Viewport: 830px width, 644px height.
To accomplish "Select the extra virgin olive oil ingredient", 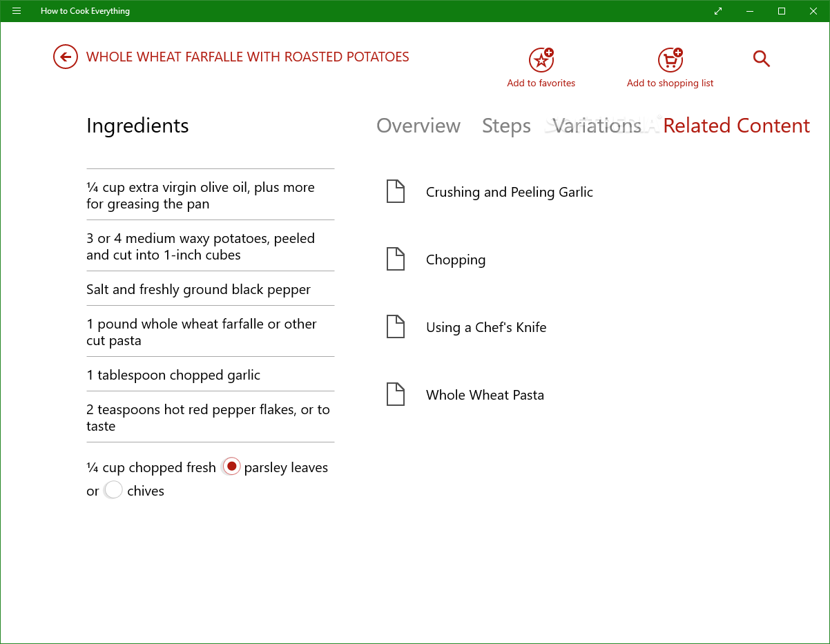I will 210,195.
